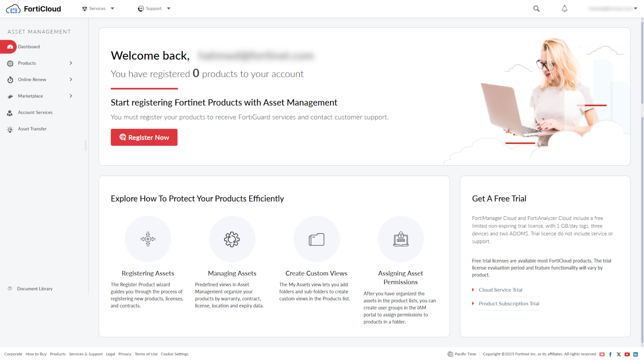Viewport: 644px width, 360px height.
Task: Open the Corporate footer link
Action: [x=13, y=354]
